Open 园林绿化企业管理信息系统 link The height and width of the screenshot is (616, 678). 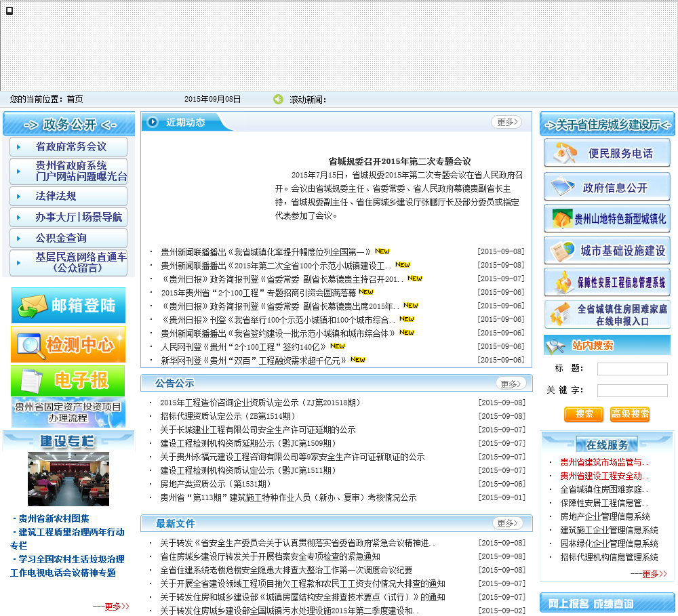(x=610, y=543)
